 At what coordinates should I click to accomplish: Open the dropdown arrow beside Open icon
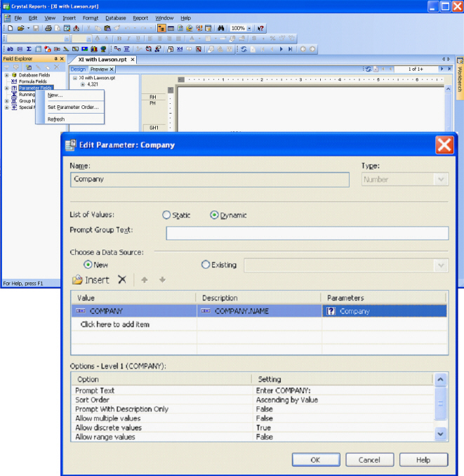[28, 28]
